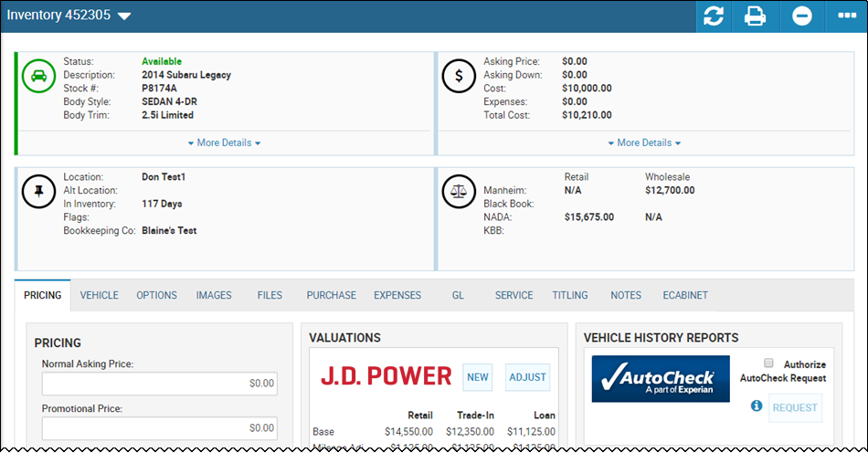Viewport: 868px width, 453px height.
Task: Open the Inventory 452305 dropdown arrow
Action: pyautogui.click(x=124, y=16)
